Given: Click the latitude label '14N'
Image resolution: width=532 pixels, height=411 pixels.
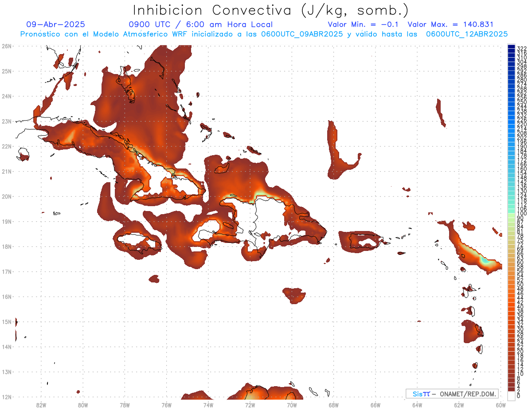Looking at the screenshot, I should click(x=7, y=347).
